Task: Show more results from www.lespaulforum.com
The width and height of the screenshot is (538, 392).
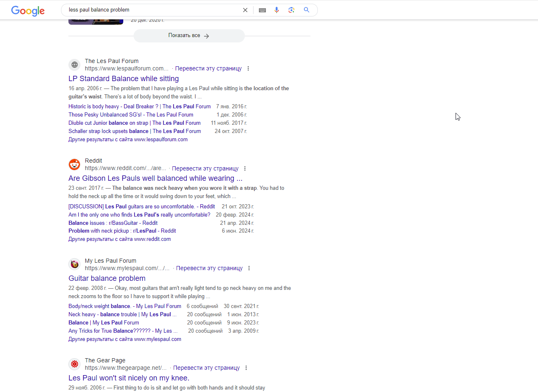Action: point(128,139)
